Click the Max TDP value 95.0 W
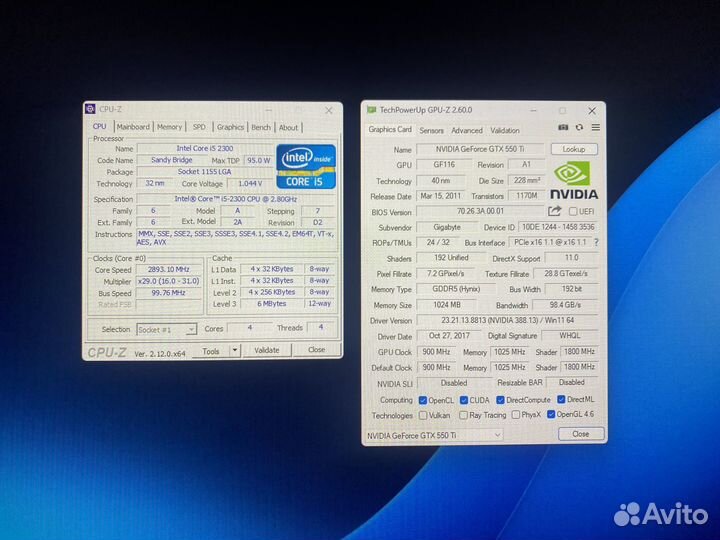The image size is (720, 540). (259, 160)
